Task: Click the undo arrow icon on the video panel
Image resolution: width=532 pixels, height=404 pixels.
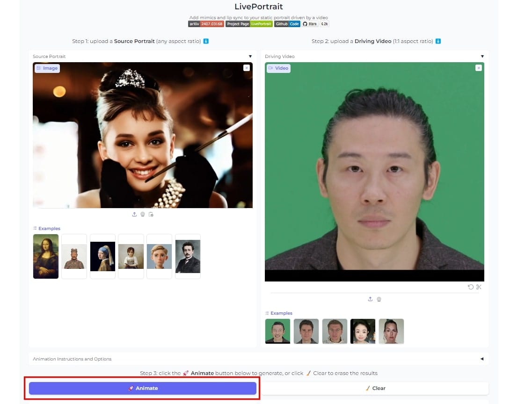Action: pos(471,287)
